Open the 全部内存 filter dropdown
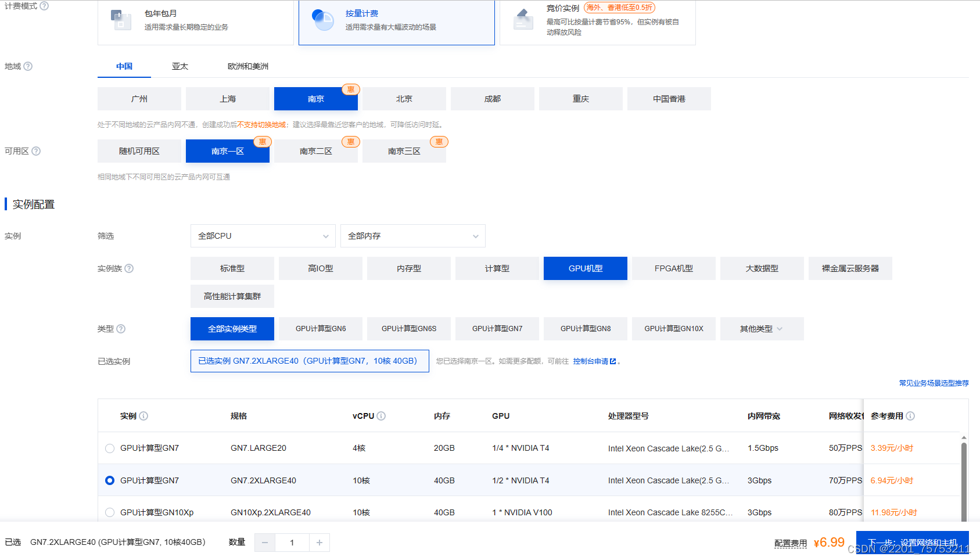980x560 pixels. 413,236
